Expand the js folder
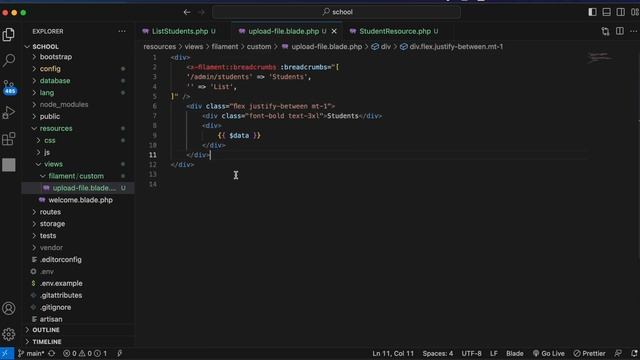The width and height of the screenshot is (640, 360). coord(78,152)
